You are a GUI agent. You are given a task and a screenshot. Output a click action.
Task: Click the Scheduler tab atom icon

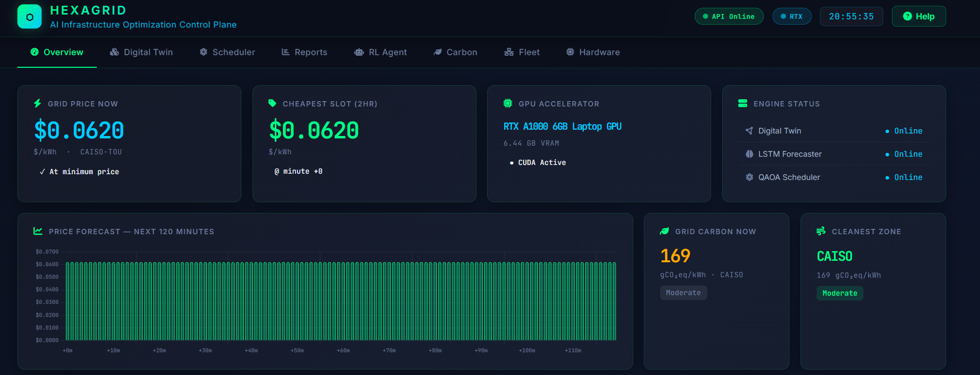pos(204,52)
